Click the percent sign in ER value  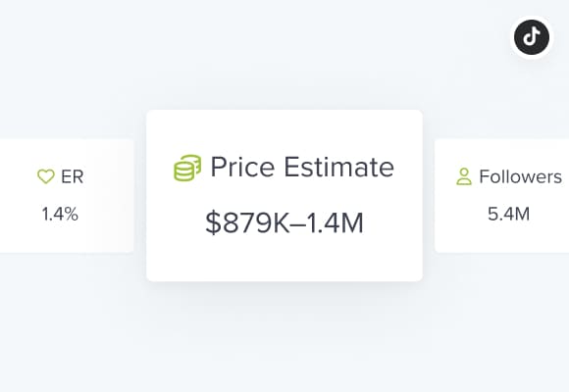click(72, 214)
